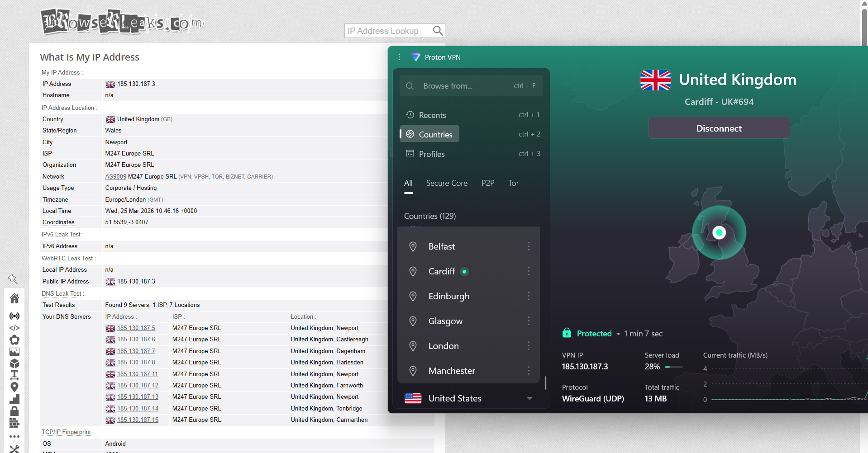Click the padlock icon in sidebar
868x453 pixels.
(14, 411)
